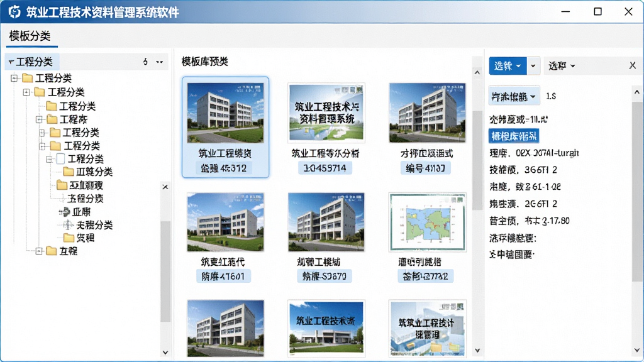
Task: Select the 五報 tree item
Action: [x=68, y=251]
